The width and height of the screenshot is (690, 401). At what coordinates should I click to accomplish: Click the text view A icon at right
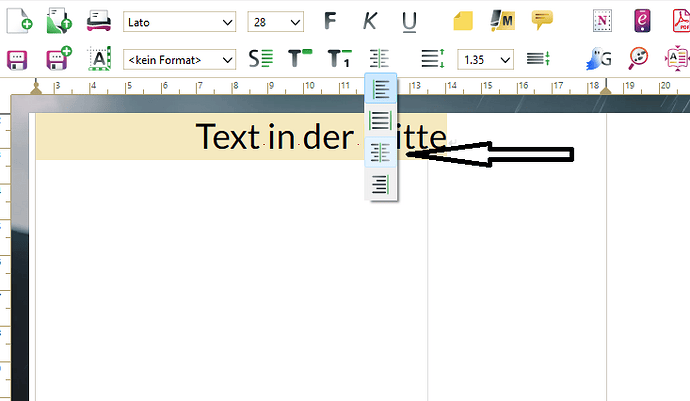tap(678, 58)
